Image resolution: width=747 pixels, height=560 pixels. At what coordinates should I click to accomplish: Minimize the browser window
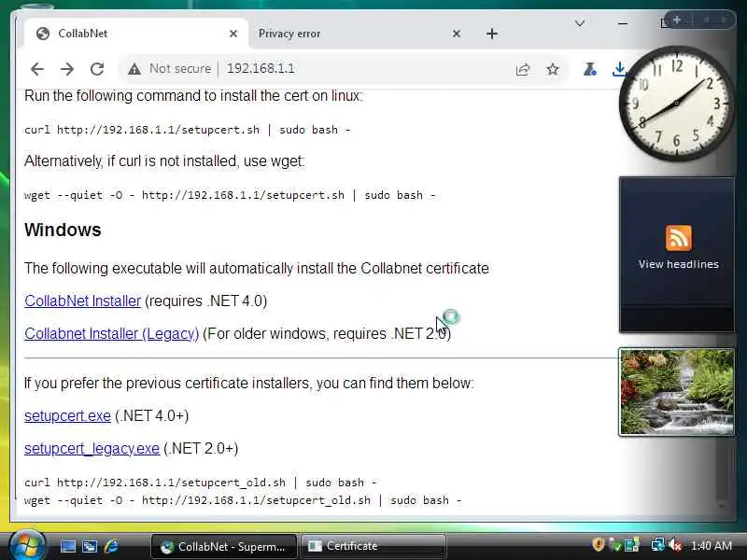[x=623, y=23]
